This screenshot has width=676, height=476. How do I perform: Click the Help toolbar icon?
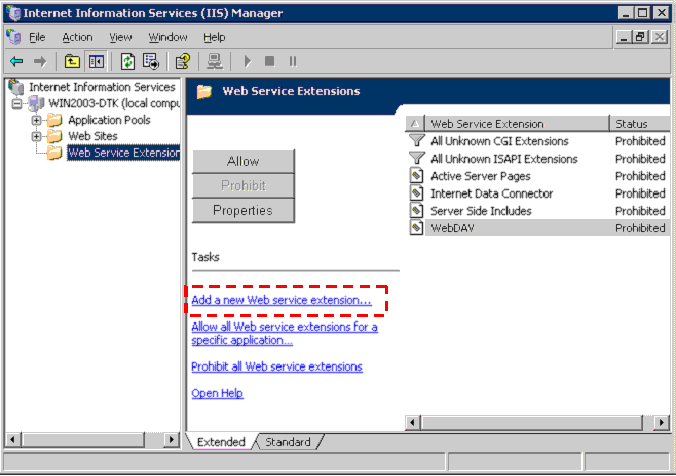point(183,61)
